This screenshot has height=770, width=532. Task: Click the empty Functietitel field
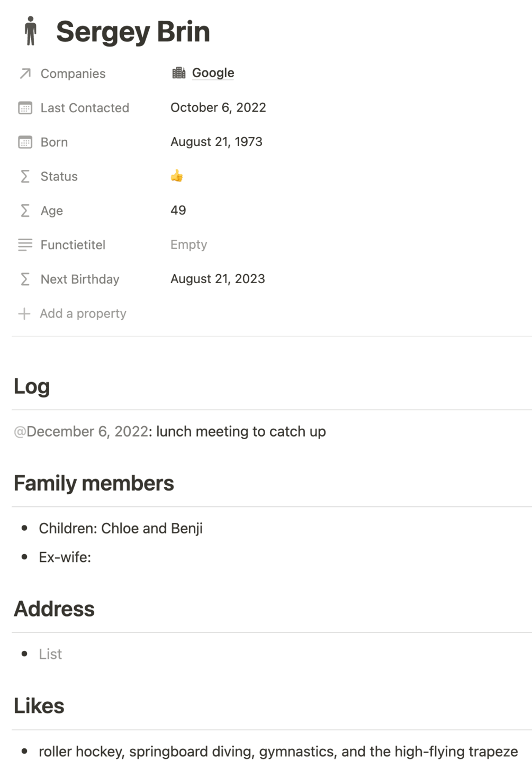point(188,244)
